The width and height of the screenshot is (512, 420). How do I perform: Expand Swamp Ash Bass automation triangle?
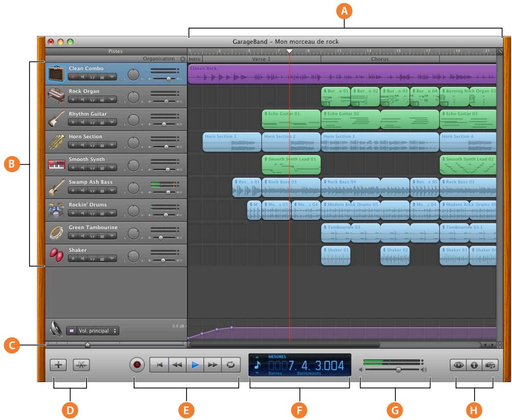[x=112, y=191]
